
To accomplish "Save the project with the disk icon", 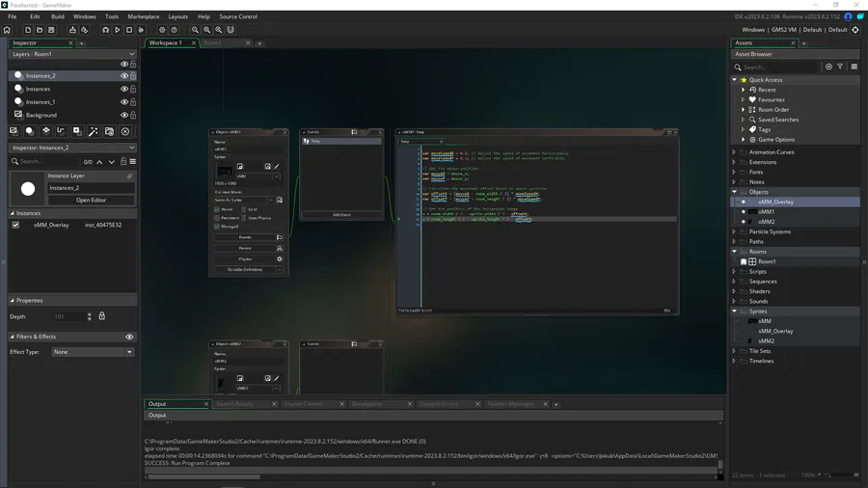I will tap(51, 30).
